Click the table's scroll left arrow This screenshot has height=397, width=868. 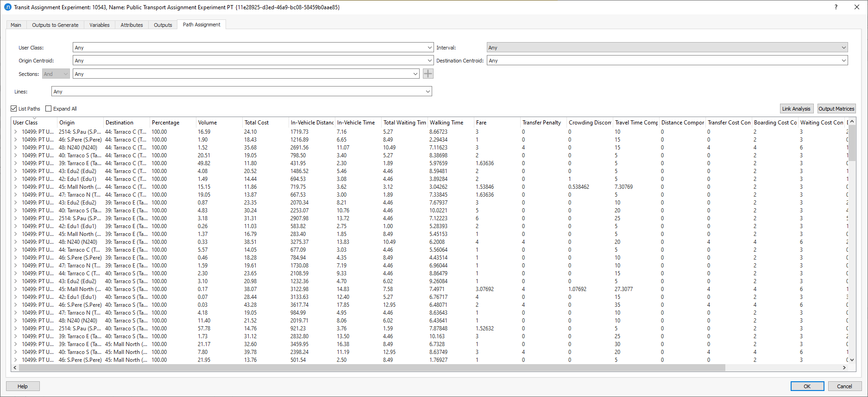pyautogui.click(x=15, y=367)
